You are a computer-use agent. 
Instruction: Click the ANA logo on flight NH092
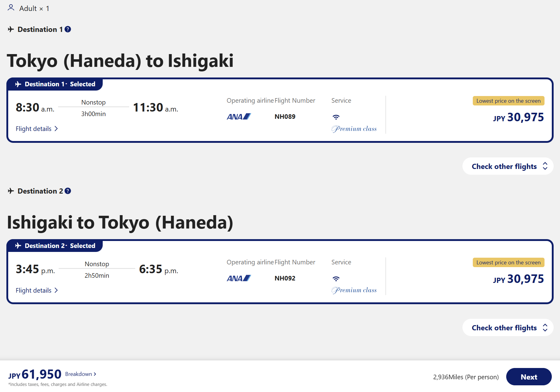pos(239,278)
